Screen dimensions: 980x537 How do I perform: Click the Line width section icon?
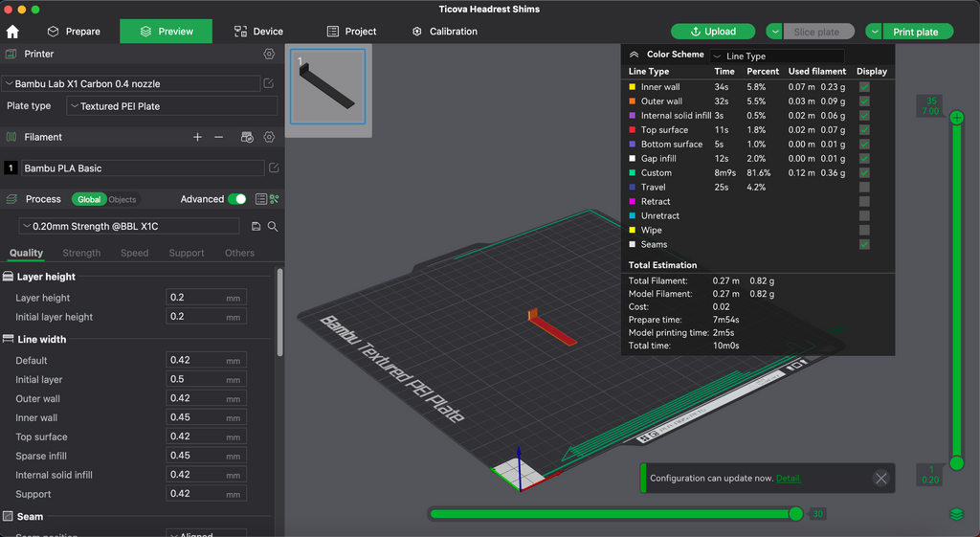point(8,339)
